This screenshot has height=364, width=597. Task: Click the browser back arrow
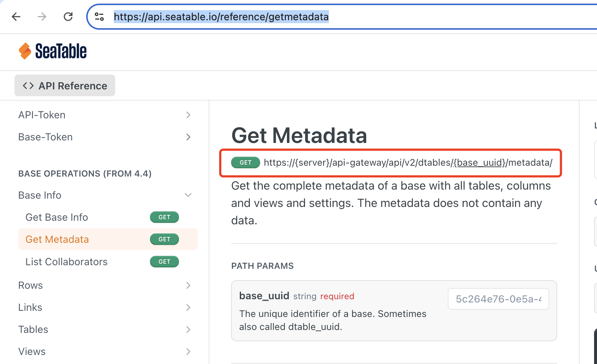click(16, 17)
